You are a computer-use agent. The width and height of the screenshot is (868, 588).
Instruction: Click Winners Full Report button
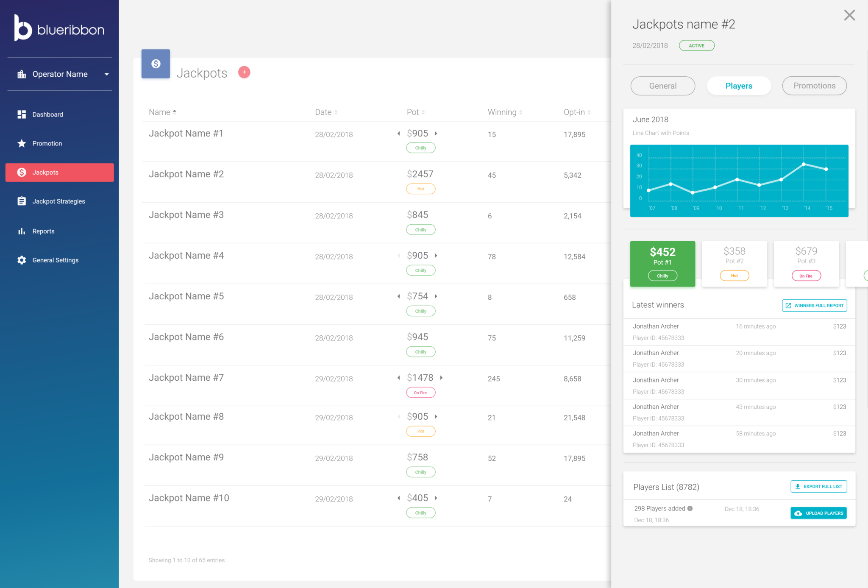pyautogui.click(x=814, y=305)
